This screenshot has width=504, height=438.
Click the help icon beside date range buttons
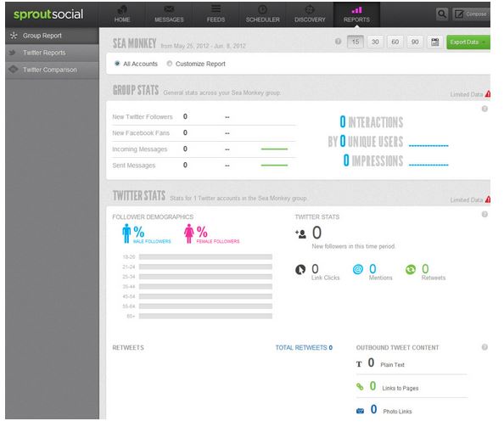[x=338, y=42]
